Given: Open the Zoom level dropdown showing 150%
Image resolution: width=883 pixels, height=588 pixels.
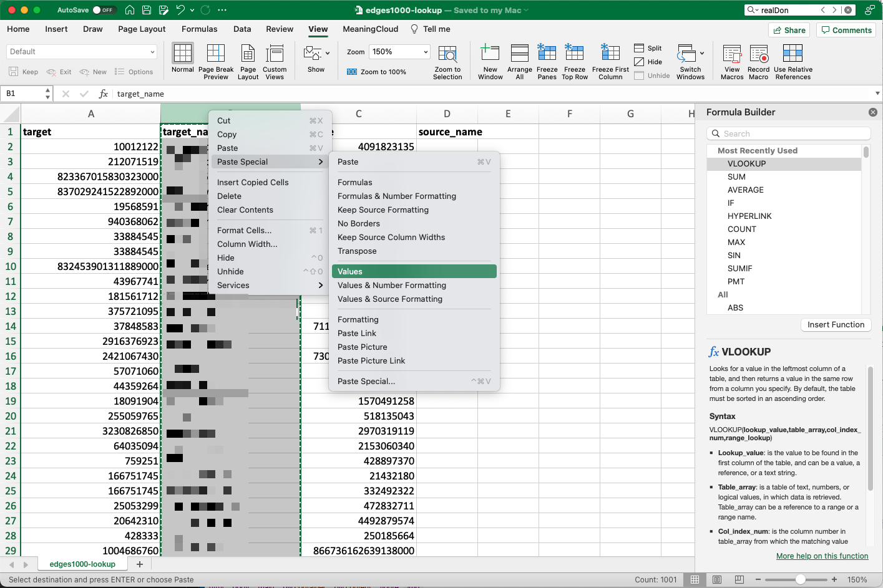Looking at the screenshot, I should (x=399, y=51).
